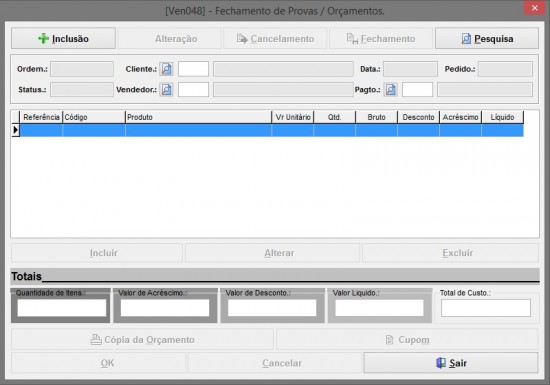Screen dimensions: 550x385
Task: Click the Vr Unitário column header
Action: (293, 117)
